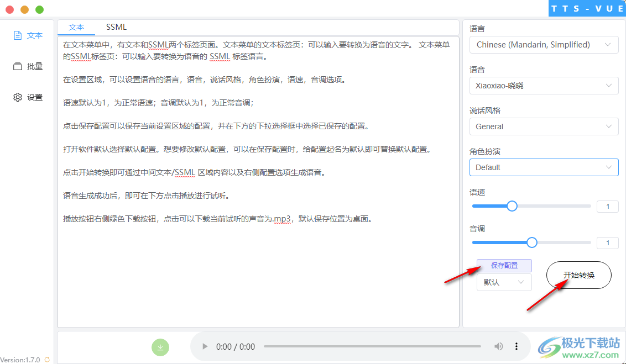Switch to 批量 batch mode in sidebar
Viewport: 626px width, 364px height.
click(x=27, y=66)
